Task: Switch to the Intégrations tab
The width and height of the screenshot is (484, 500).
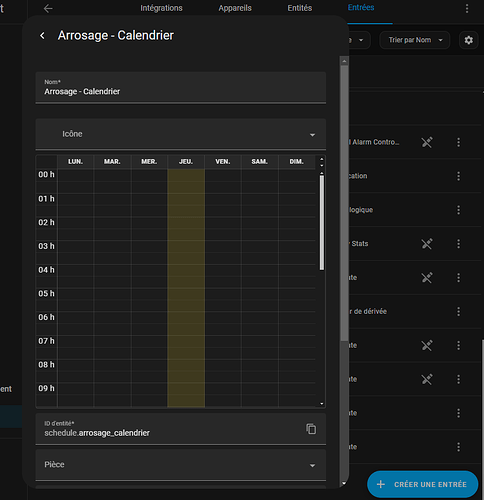Action: point(161,8)
